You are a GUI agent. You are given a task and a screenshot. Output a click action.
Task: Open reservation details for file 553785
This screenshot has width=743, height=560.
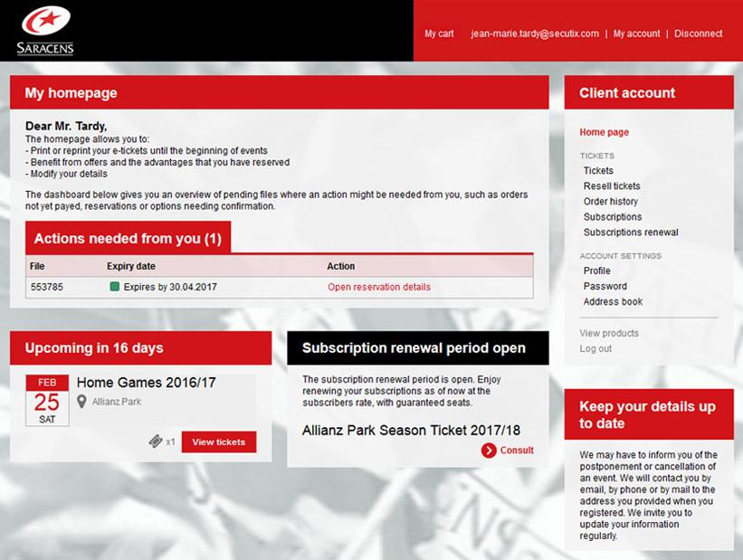(379, 287)
